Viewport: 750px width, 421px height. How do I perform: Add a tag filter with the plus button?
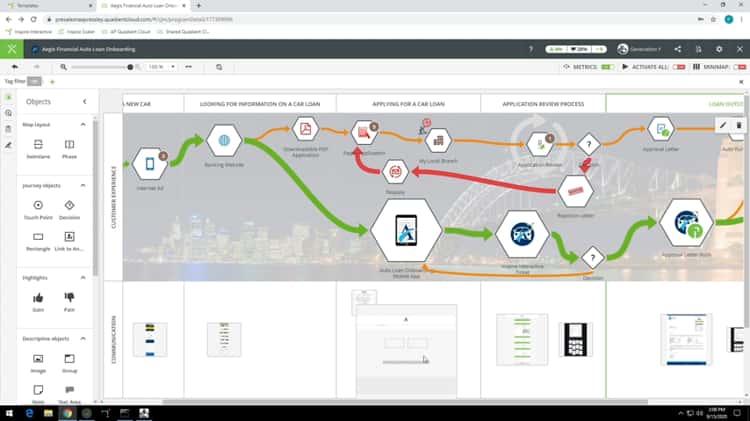52,82
